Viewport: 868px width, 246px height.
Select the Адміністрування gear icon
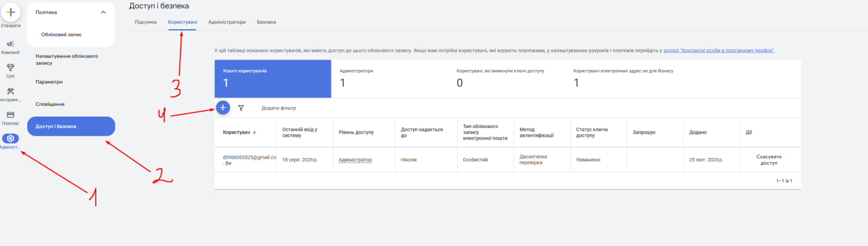10,138
